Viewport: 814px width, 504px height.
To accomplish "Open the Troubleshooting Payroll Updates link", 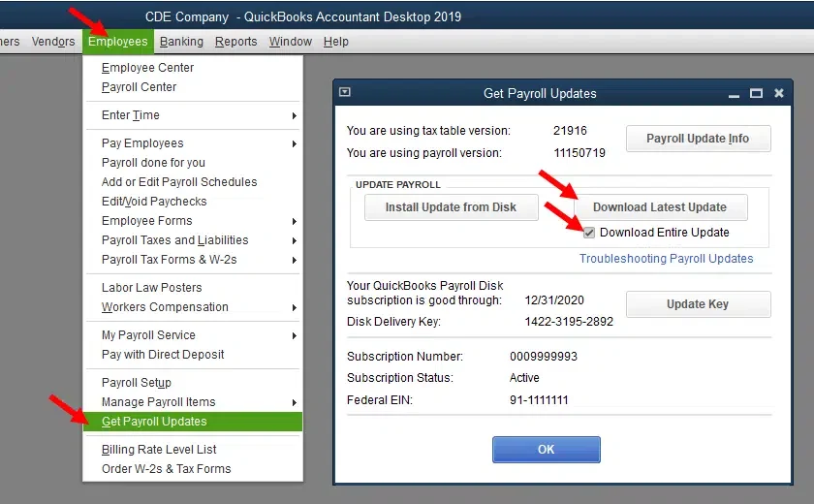I will tap(666, 259).
